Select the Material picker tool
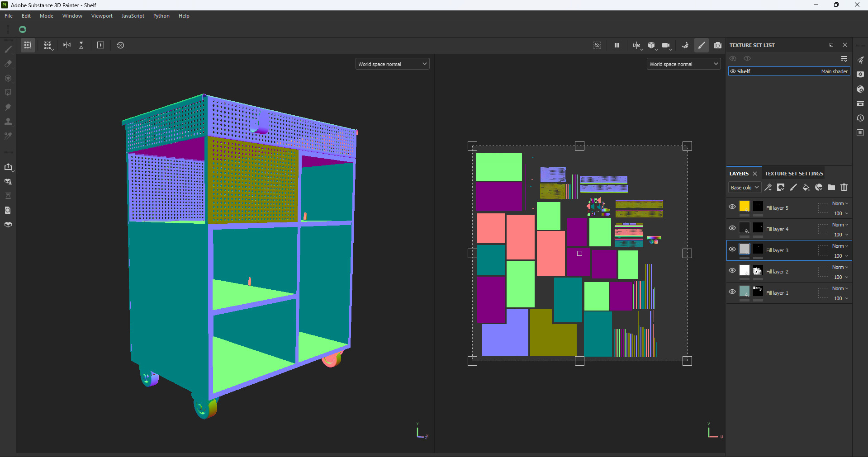The height and width of the screenshot is (457, 868). coord(8,136)
